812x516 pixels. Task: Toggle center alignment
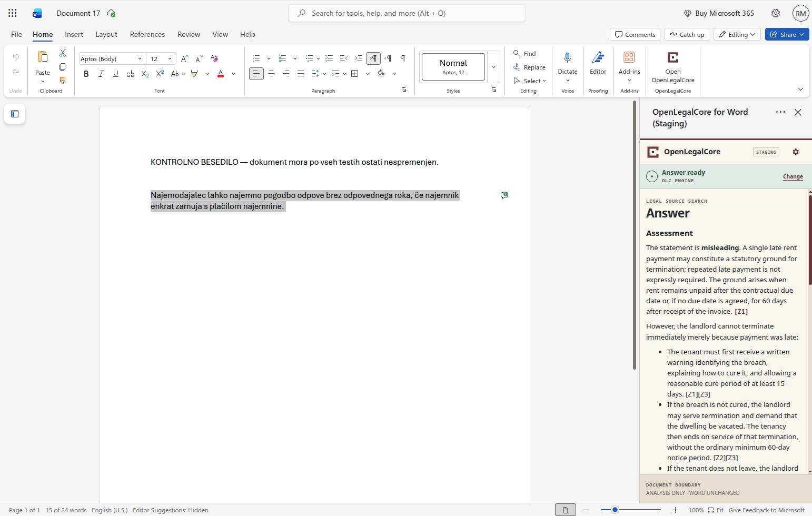pyautogui.click(x=271, y=74)
